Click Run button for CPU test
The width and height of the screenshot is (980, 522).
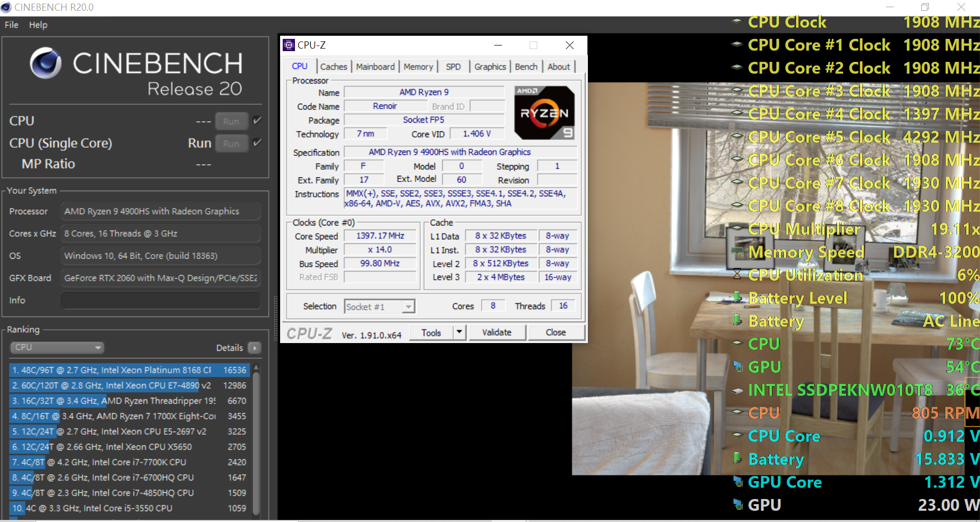click(x=231, y=121)
